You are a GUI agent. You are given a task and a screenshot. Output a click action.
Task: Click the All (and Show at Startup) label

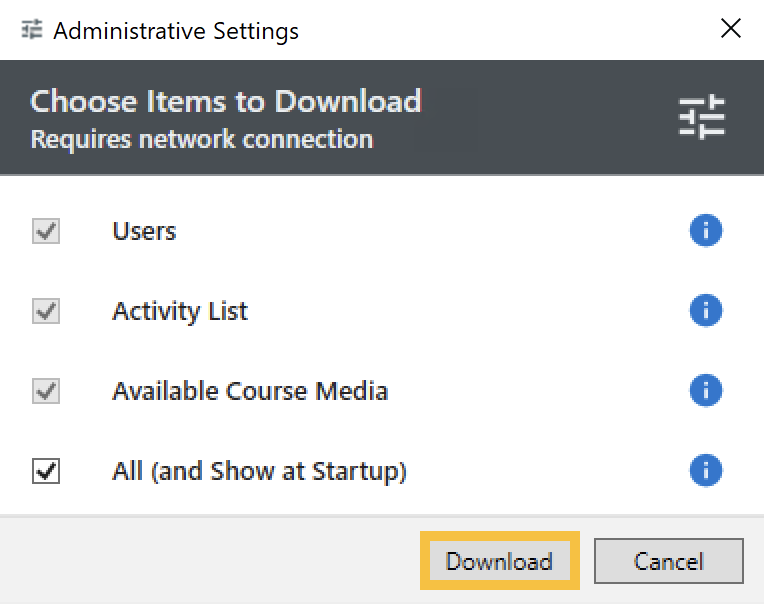[x=259, y=470]
